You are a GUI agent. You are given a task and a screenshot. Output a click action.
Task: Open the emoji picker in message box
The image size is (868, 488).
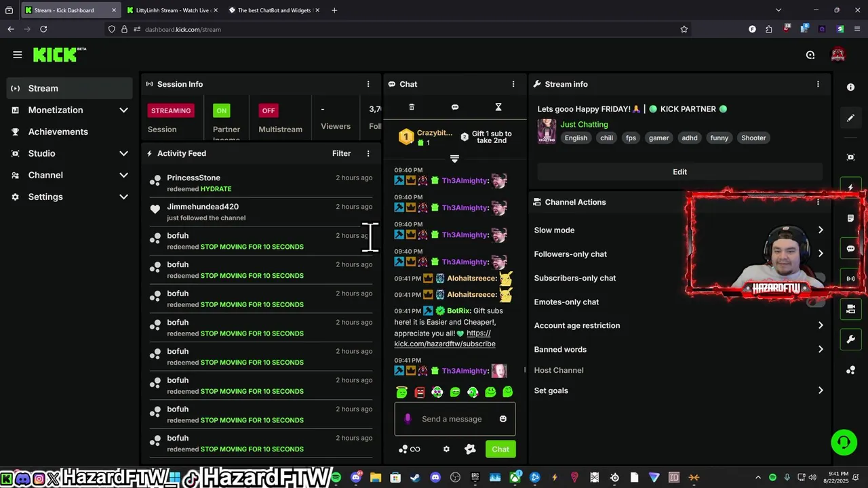point(503,419)
